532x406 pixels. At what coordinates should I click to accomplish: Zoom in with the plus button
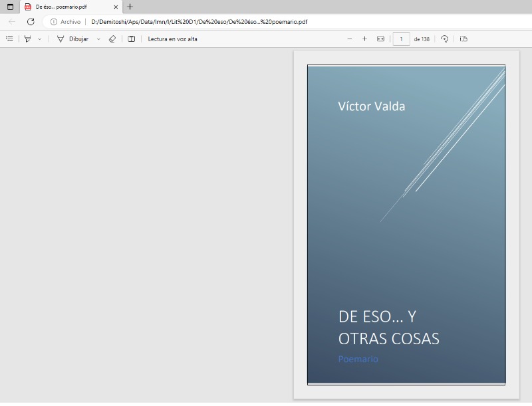click(x=364, y=39)
